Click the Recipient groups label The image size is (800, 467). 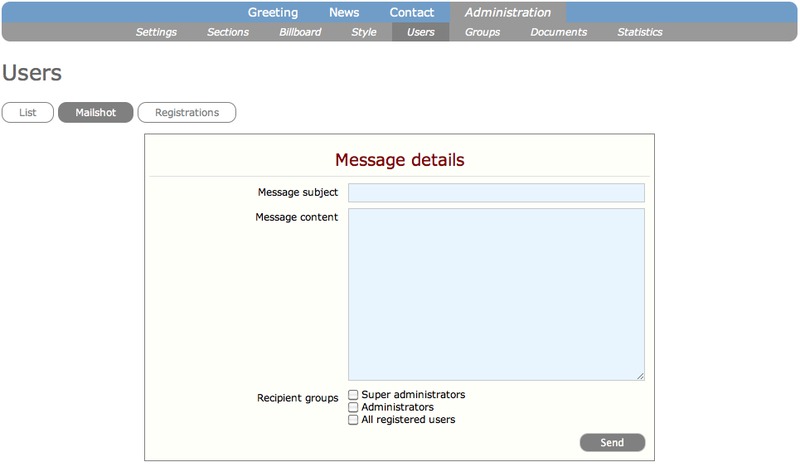click(297, 398)
